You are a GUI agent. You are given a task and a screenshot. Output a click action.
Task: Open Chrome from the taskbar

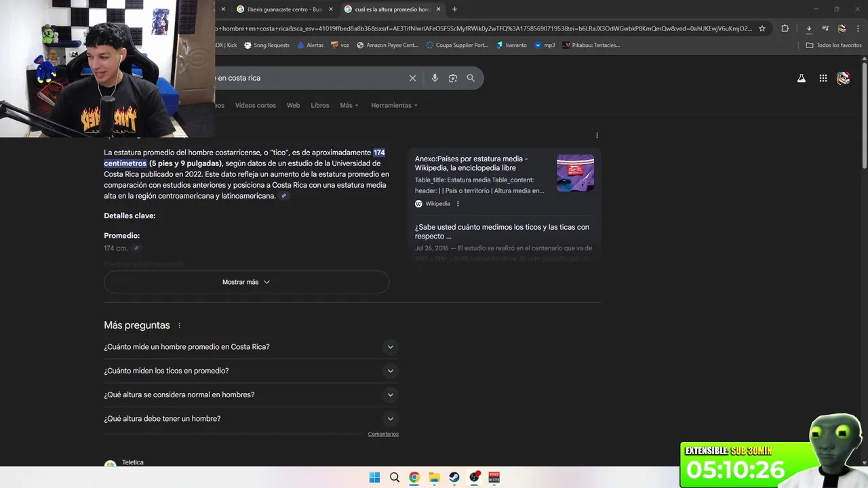coord(414,477)
